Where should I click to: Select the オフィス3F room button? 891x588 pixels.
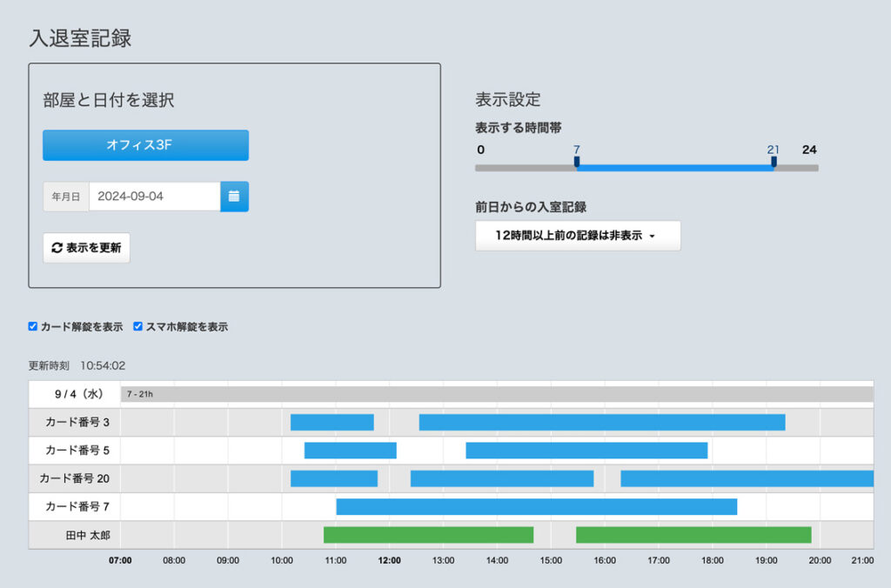145,145
